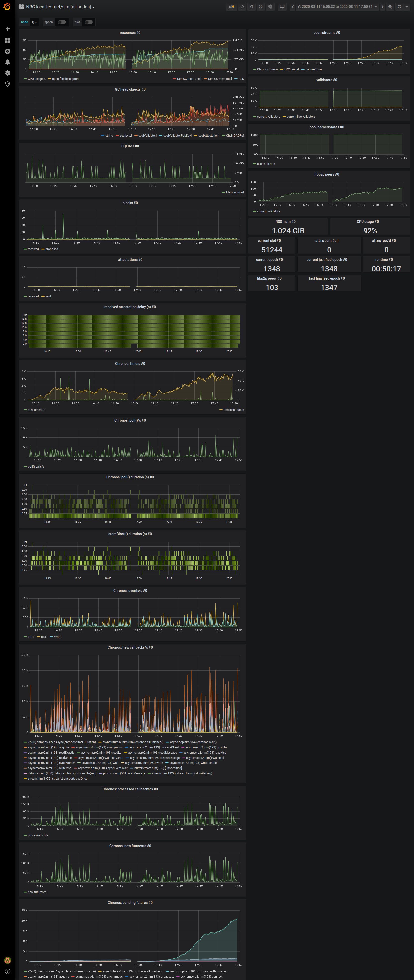This screenshot has width=414, height=980.
Task: Open the Create plus menu in sidebar
Action: coord(7,29)
